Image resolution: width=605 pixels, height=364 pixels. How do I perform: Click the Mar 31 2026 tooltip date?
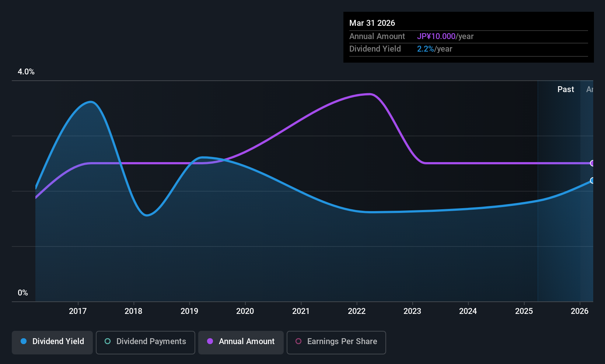coord(372,23)
